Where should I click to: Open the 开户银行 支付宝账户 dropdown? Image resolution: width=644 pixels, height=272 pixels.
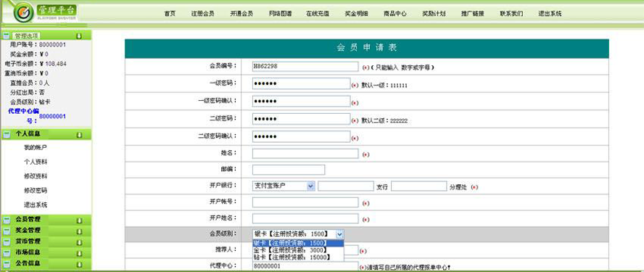tap(284, 186)
